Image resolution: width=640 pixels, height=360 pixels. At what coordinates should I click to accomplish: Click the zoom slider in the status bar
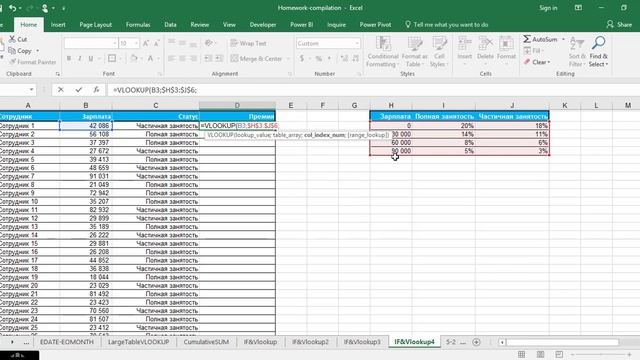point(600,354)
